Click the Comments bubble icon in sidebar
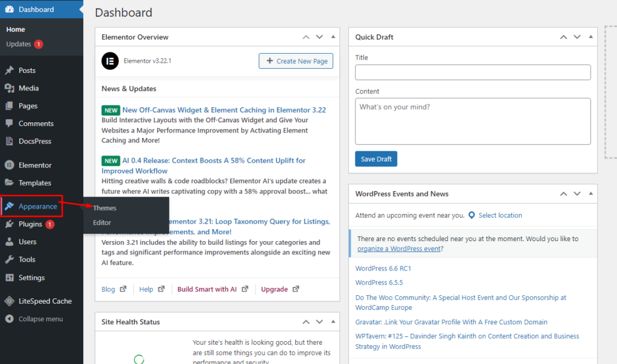The width and height of the screenshot is (617, 364). (x=9, y=124)
